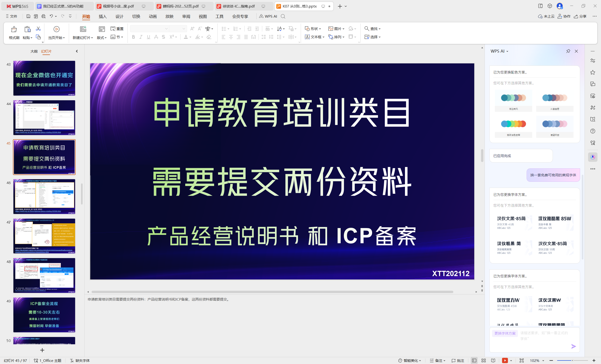Open the WPS AI panel title dropdown
601x364 pixels.
point(507,51)
